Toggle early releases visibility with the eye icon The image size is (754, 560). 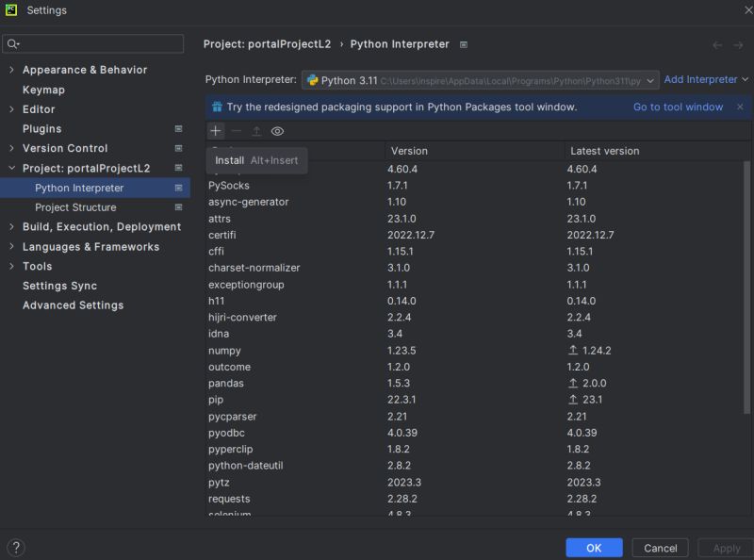click(276, 130)
